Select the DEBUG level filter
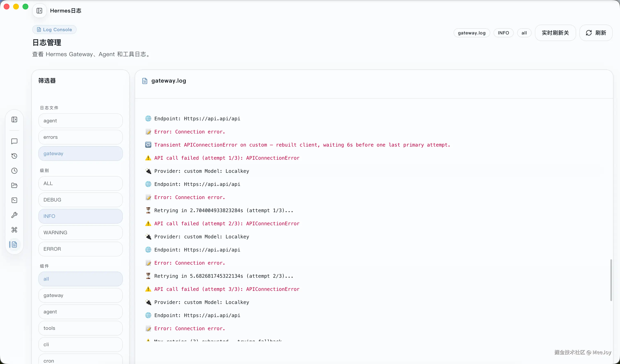The width and height of the screenshot is (620, 364). click(80, 200)
